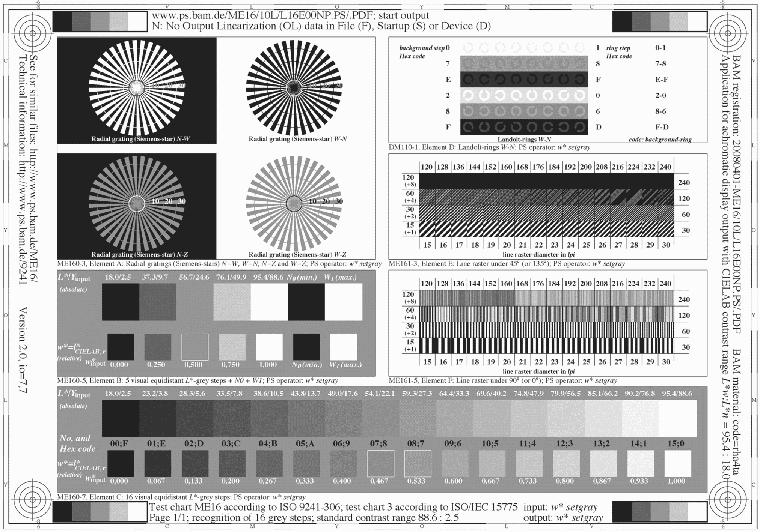Click the W-Z Siemens-star radial grating
This screenshot has height=532, width=760.
294,204
